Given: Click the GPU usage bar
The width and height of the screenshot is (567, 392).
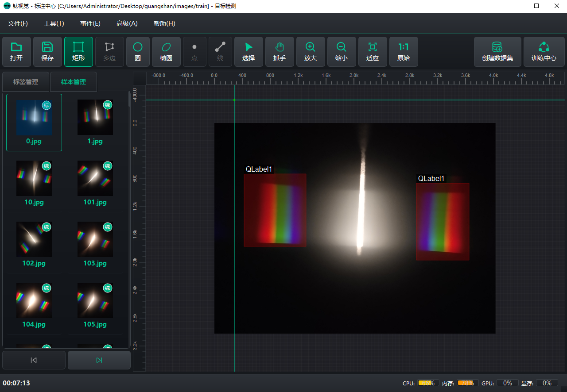Looking at the screenshot, I should coord(508,383).
